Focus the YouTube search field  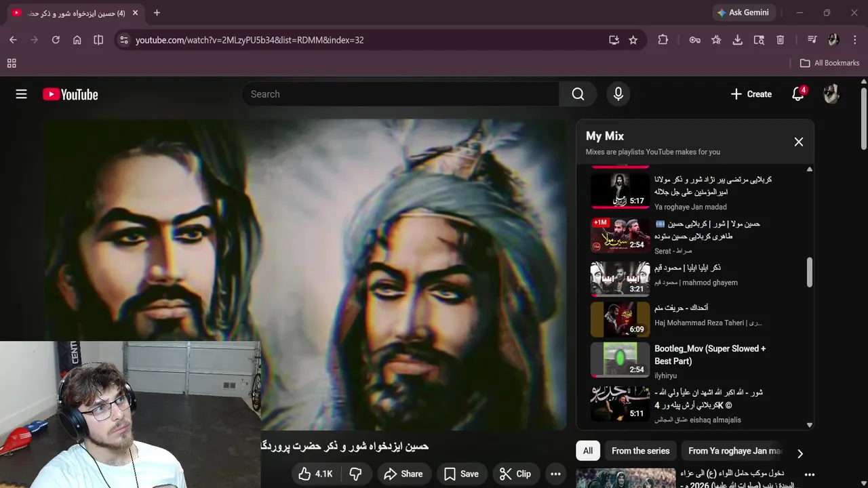coord(400,94)
